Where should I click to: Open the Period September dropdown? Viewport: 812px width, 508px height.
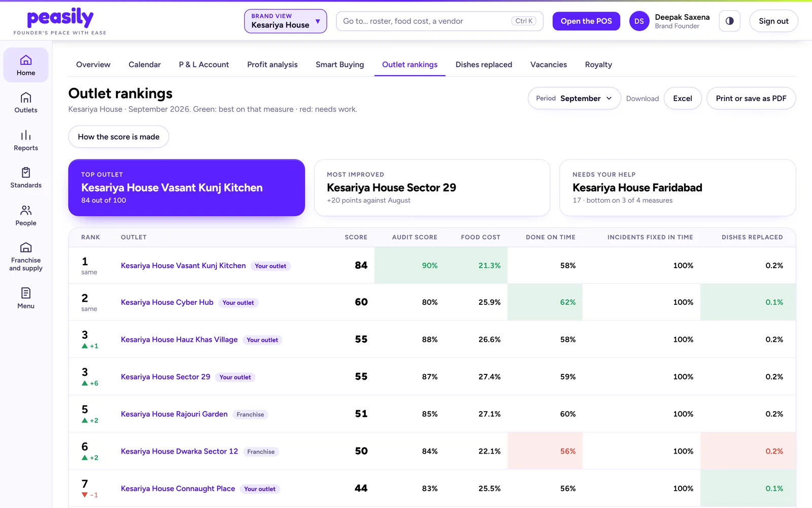(x=574, y=99)
